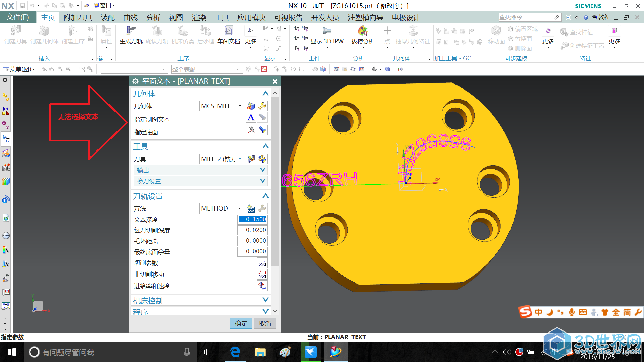Image resolution: width=644 pixels, height=362 pixels.
Task: Click the dialog vertical scrollbar thumb
Action: pyautogui.click(x=275, y=181)
